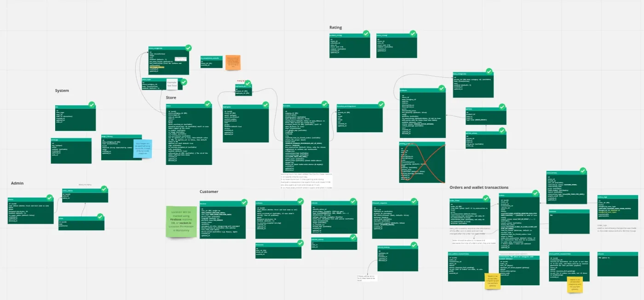Select the "Admin" section heading
644x300 pixels.
coord(17,183)
